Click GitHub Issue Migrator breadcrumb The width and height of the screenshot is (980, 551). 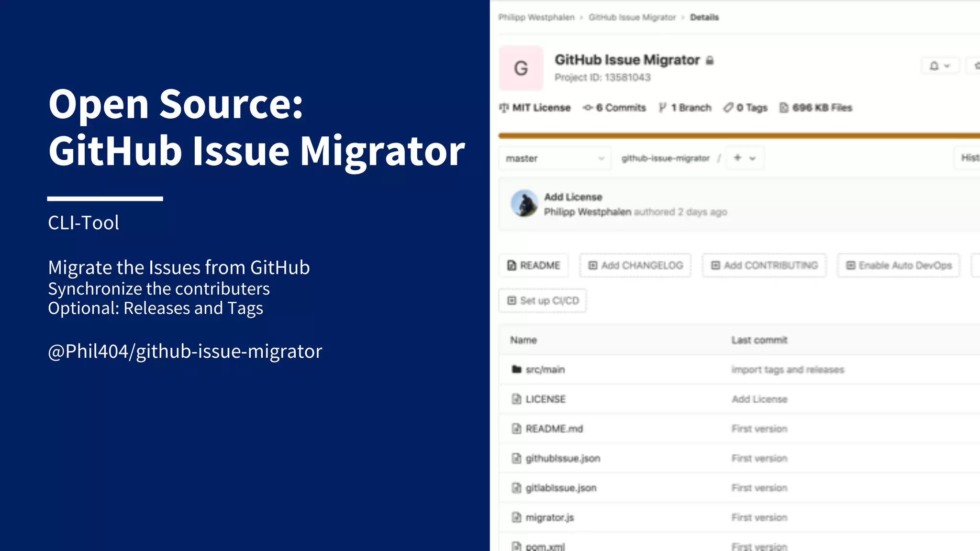[632, 17]
